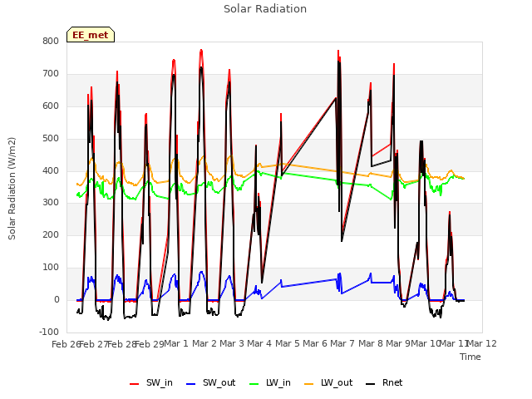Click the x-axis title Time

coord(470,357)
